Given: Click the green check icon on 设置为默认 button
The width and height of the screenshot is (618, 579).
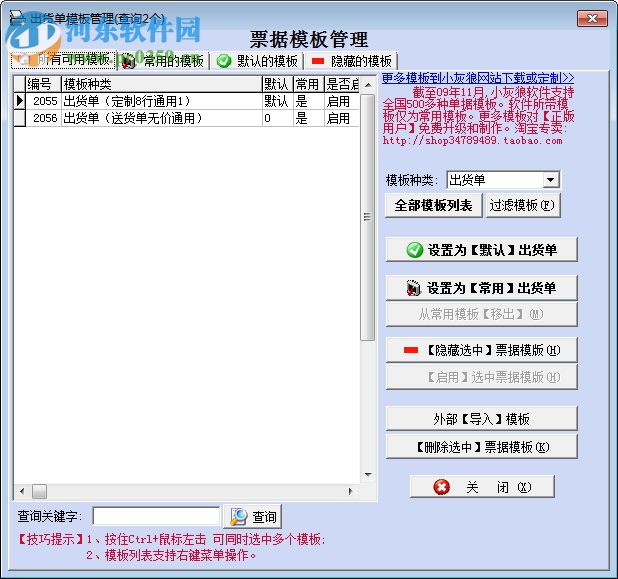Looking at the screenshot, I should 415,250.
